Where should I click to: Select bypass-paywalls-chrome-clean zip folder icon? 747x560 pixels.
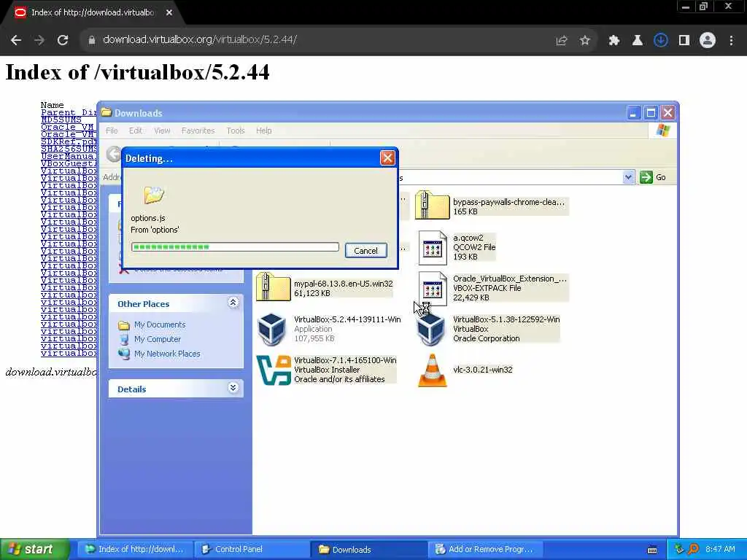(x=432, y=205)
